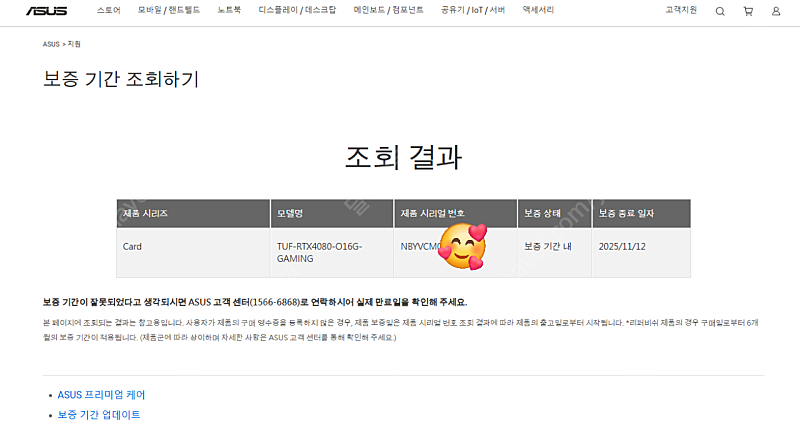Open the 메인보드 / 컴포넌트 menu
Image resolution: width=800 pixels, height=443 pixels.
tap(389, 10)
